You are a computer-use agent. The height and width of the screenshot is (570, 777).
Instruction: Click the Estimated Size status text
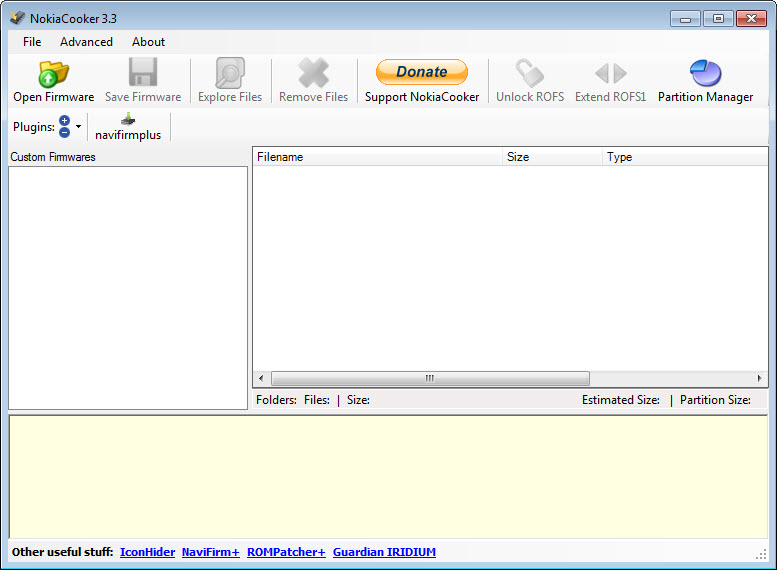point(620,400)
